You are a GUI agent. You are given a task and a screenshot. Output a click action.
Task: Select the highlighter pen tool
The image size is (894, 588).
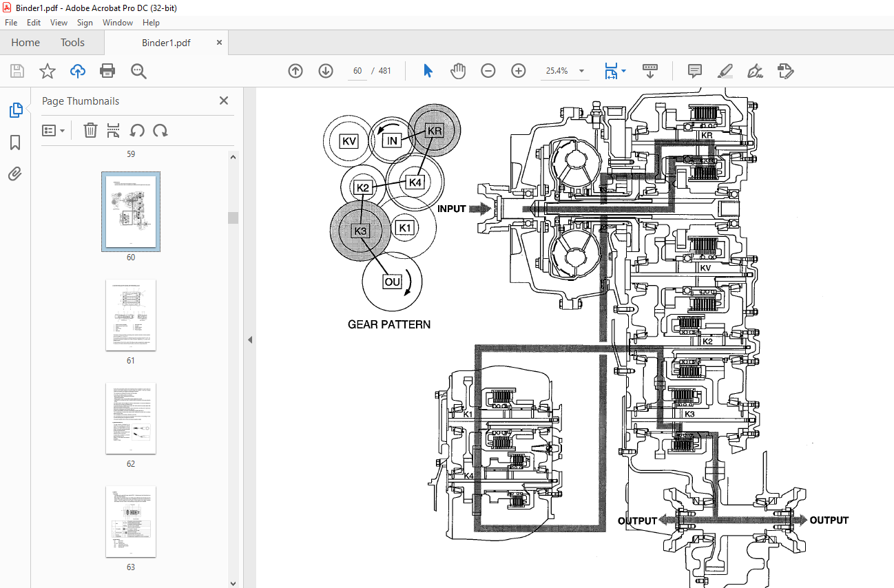point(725,71)
